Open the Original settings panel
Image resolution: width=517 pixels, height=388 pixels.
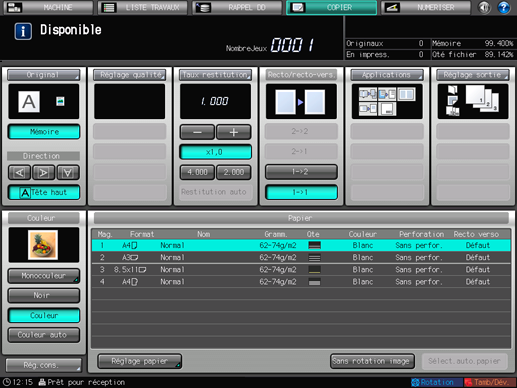44,75
